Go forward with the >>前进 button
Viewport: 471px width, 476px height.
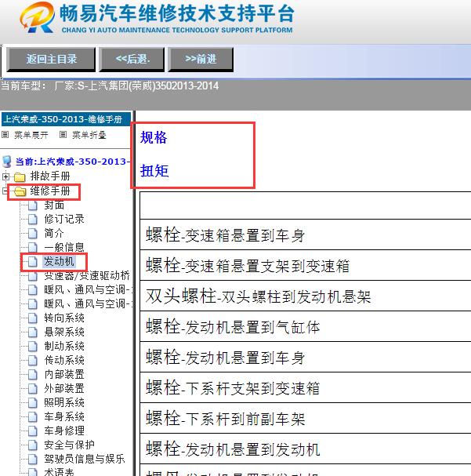coord(201,59)
